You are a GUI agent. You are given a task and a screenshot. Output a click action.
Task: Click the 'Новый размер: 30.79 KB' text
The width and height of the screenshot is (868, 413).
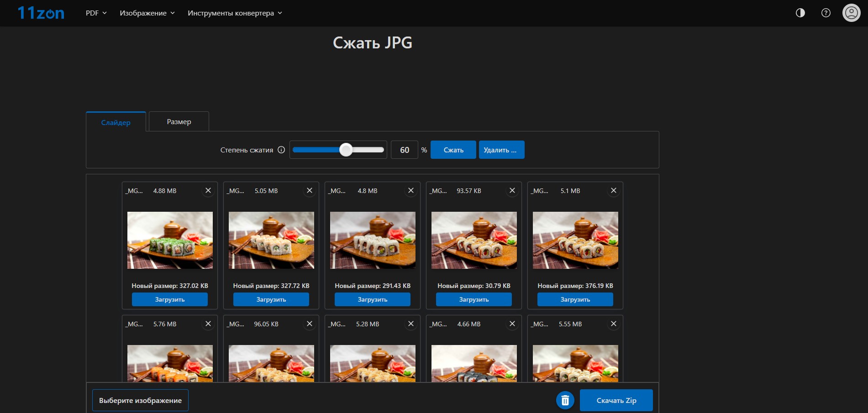(x=474, y=286)
